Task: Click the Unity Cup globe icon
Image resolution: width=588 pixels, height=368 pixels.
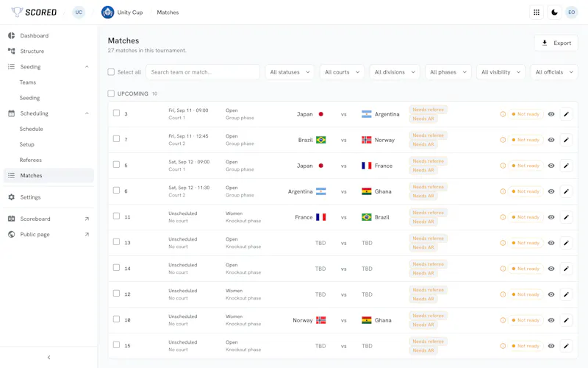Action: click(107, 13)
